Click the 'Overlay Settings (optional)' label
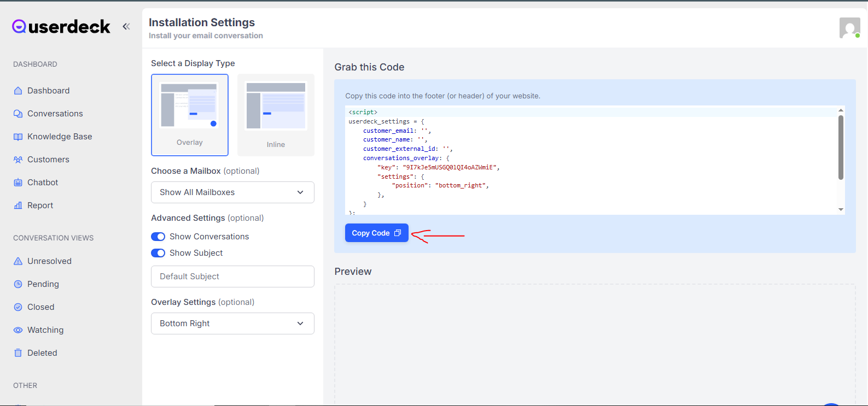Image resolution: width=868 pixels, height=406 pixels. click(x=203, y=302)
